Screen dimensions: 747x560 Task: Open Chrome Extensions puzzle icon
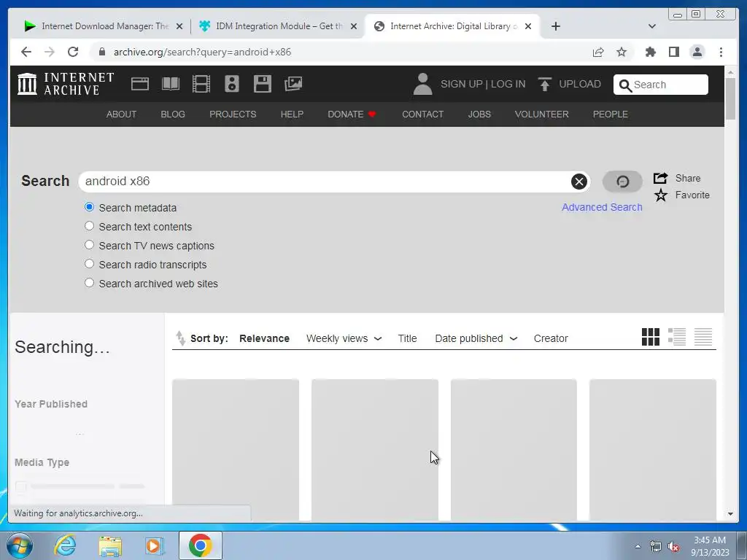coord(650,52)
